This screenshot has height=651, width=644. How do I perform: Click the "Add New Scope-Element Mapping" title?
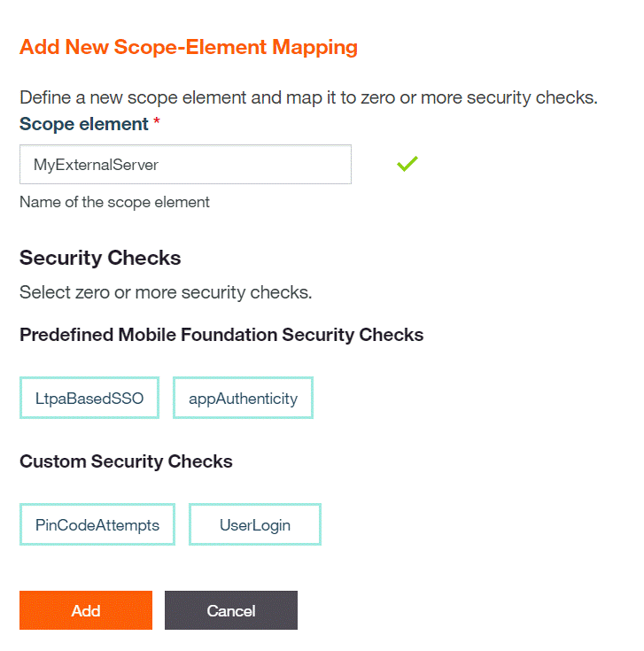188,47
